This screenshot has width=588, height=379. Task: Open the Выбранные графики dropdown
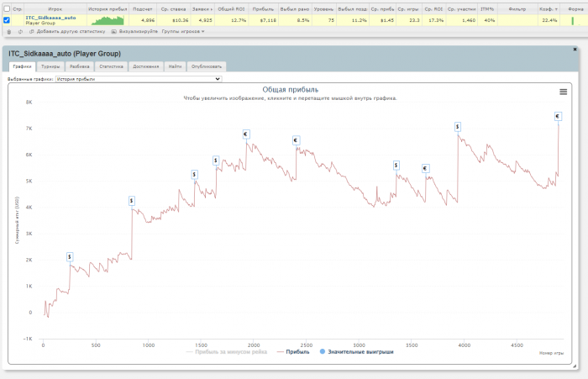point(139,79)
